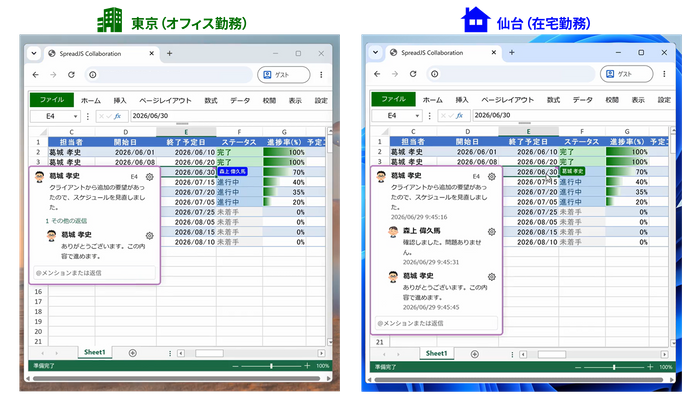Zoom out with minus button in Tokyo status bar

click(x=236, y=366)
